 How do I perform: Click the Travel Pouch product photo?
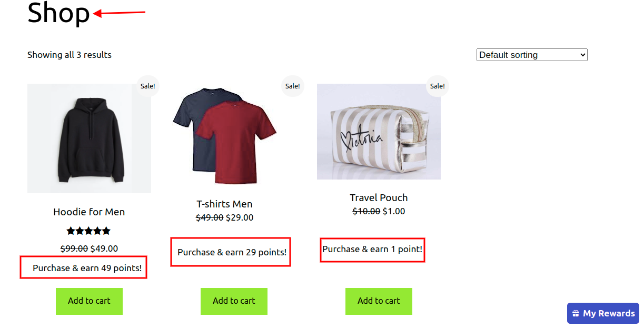(379, 132)
